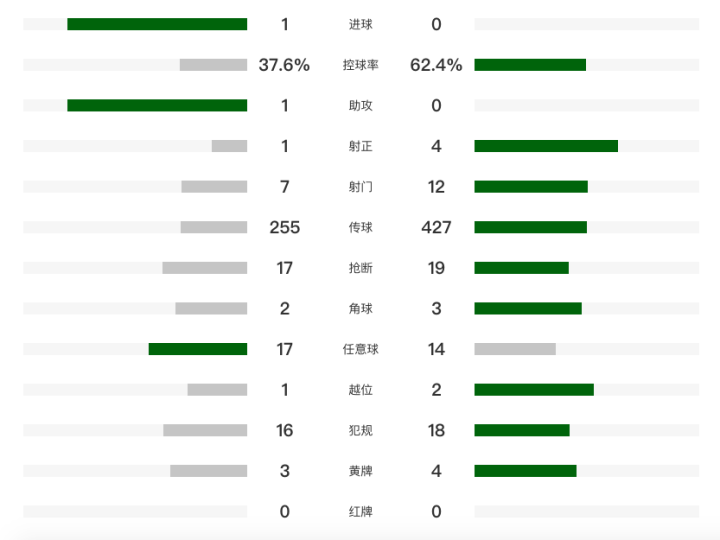This screenshot has width=720, height=540.
Task: Click the right gray bar for 任意球
Action: tap(515, 349)
